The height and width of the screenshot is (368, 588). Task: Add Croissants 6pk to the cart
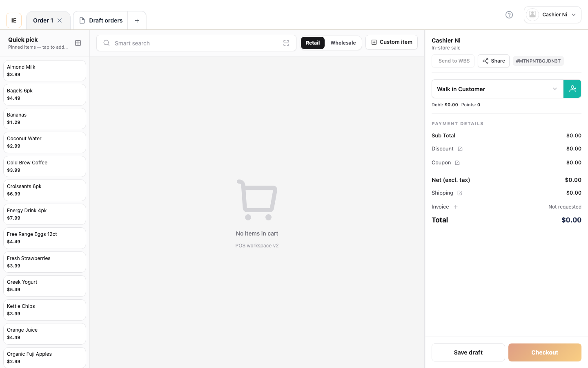45,190
